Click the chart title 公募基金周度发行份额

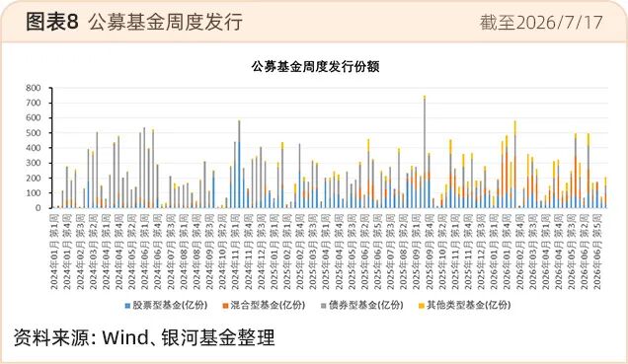315,66
